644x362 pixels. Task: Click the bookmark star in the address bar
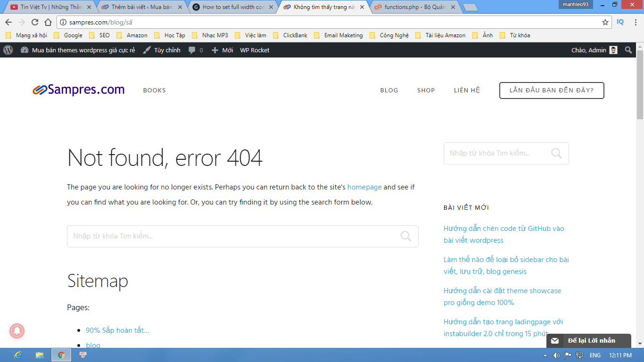pos(605,21)
